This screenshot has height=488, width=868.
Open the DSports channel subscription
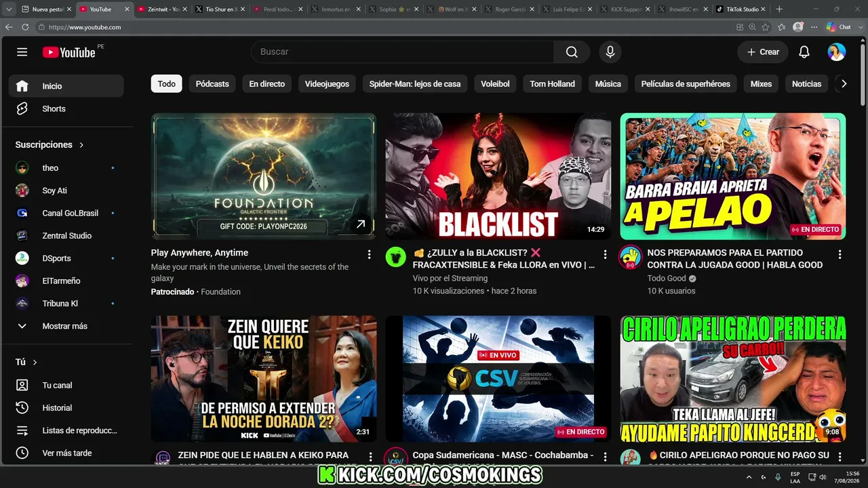tap(66, 258)
